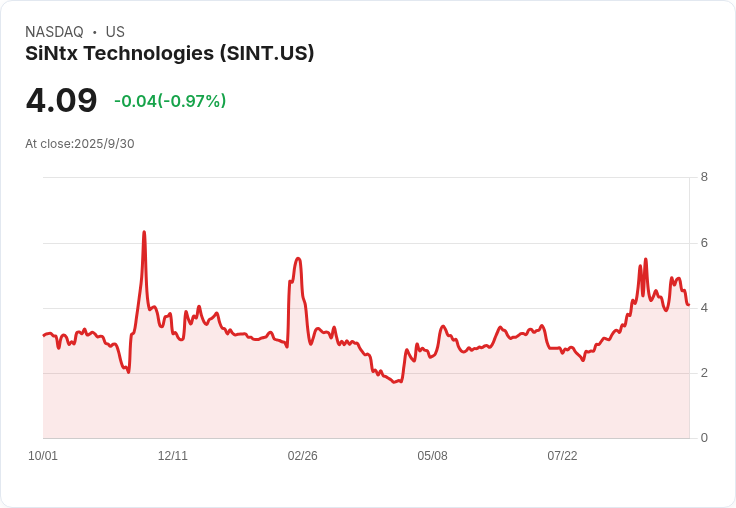Click the highest price spike on the chart
736x508 pixels.
coord(144,232)
